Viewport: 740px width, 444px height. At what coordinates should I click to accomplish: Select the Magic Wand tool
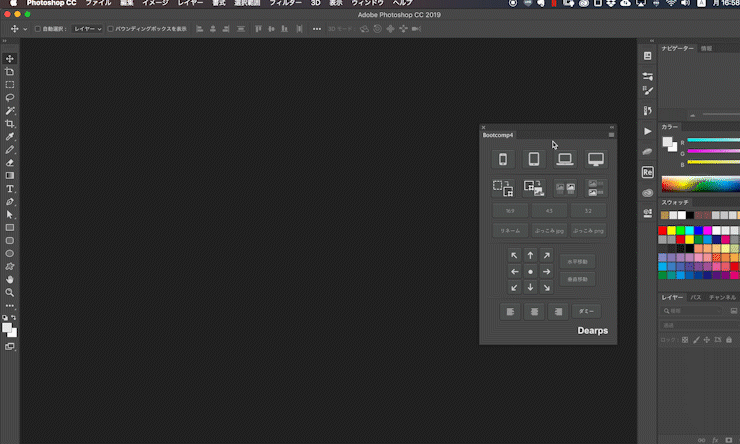[x=10, y=111]
